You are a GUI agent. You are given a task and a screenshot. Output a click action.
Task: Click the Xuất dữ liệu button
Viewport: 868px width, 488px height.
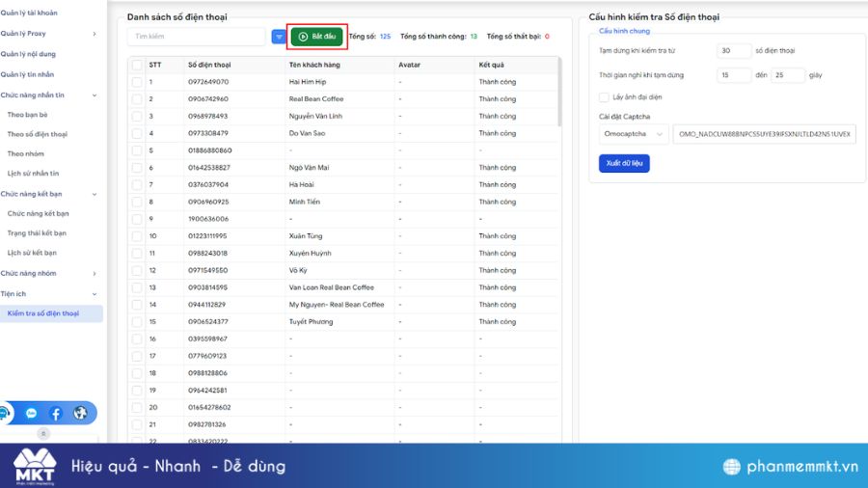pyautogui.click(x=624, y=164)
